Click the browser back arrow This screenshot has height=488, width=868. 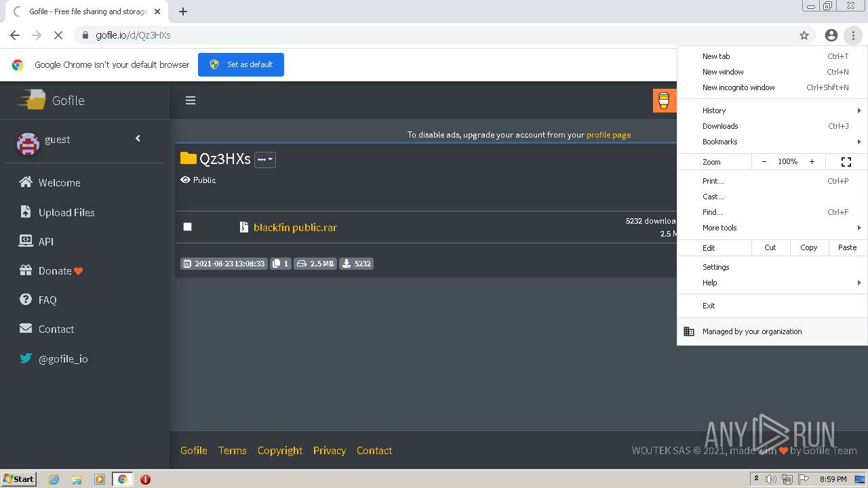tap(15, 35)
